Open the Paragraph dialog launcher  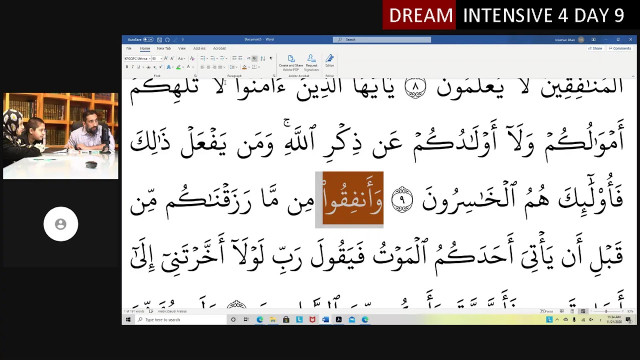(x=274, y=76)
